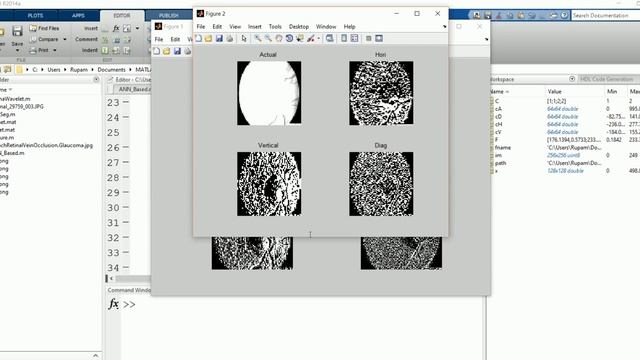
Task: Click New Figure icon in Figure 2 toolbar
Action: [x=199, y=38]
